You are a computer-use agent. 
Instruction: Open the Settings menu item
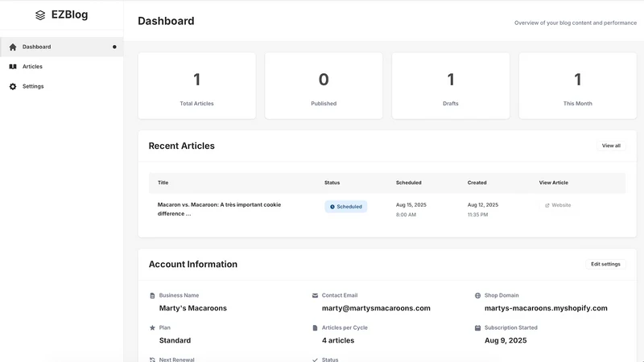(62, 87)
